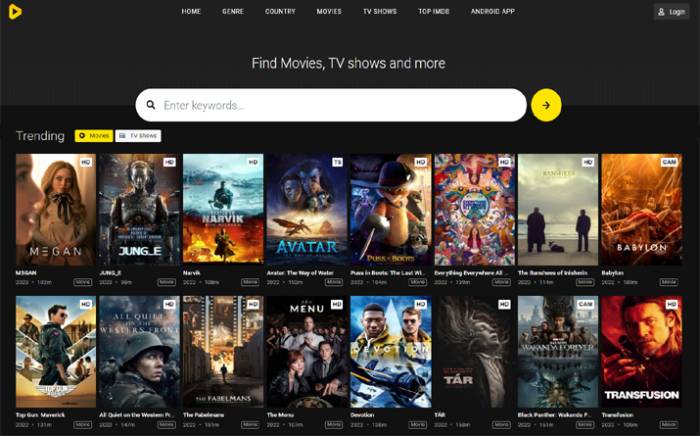Screen dimensions: 700x436
Task: Click the Movie tag under M3GAN
Action: (83, 282)
